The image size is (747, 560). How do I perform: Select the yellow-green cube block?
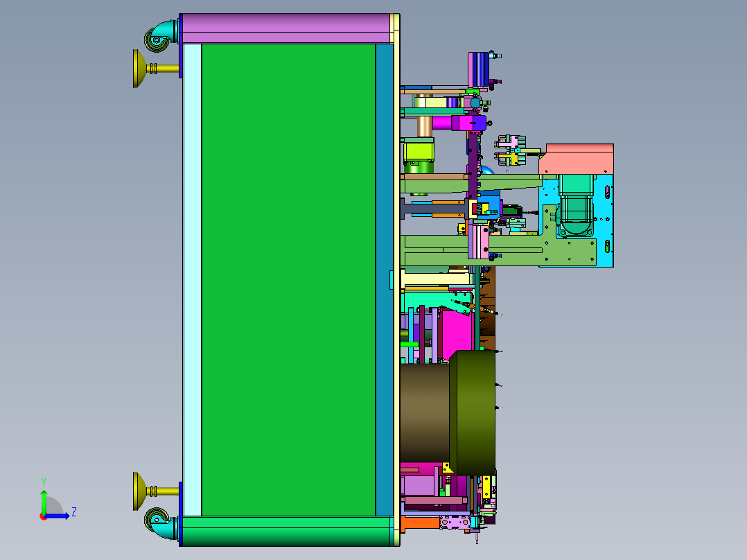(419, 152)
